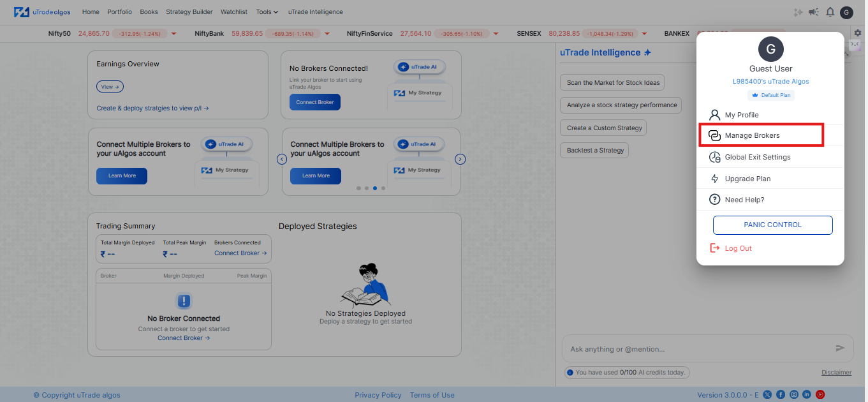Open the Disclaimer link
The image size is (868, 402).
[836, 373]
